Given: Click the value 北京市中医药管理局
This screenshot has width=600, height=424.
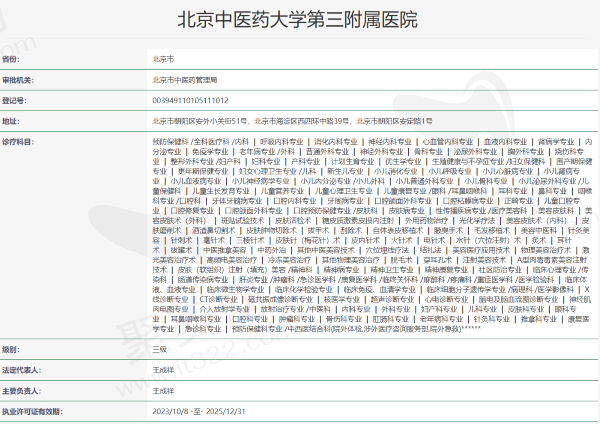Looking at the screenshot, I should pyautogui.click(x=185, y=80).
